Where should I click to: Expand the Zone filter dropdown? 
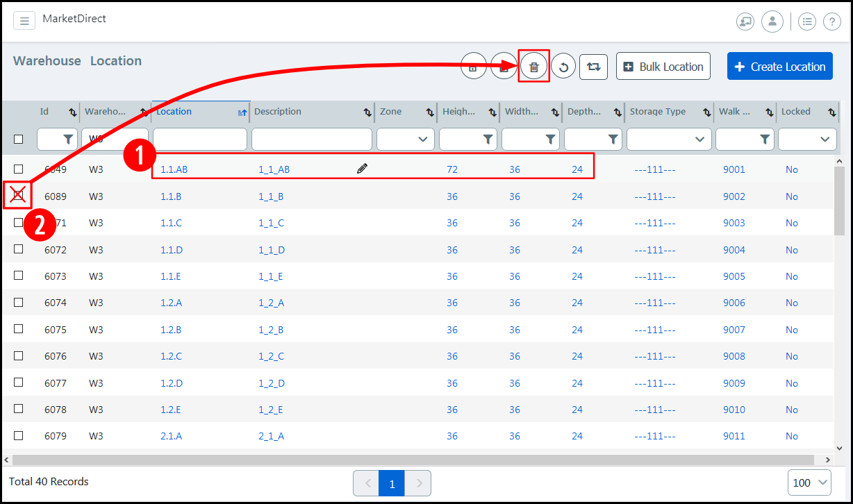(422, 140)
